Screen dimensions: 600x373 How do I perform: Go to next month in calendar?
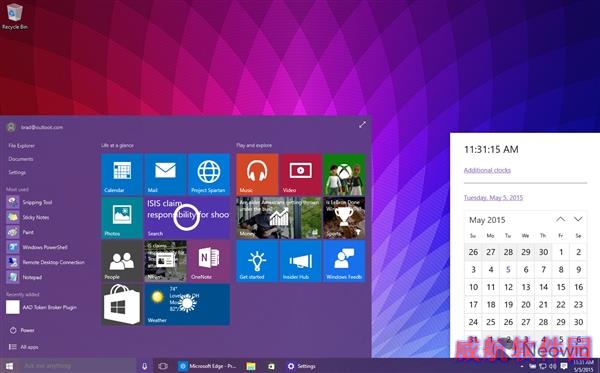[x=578, y=220]
